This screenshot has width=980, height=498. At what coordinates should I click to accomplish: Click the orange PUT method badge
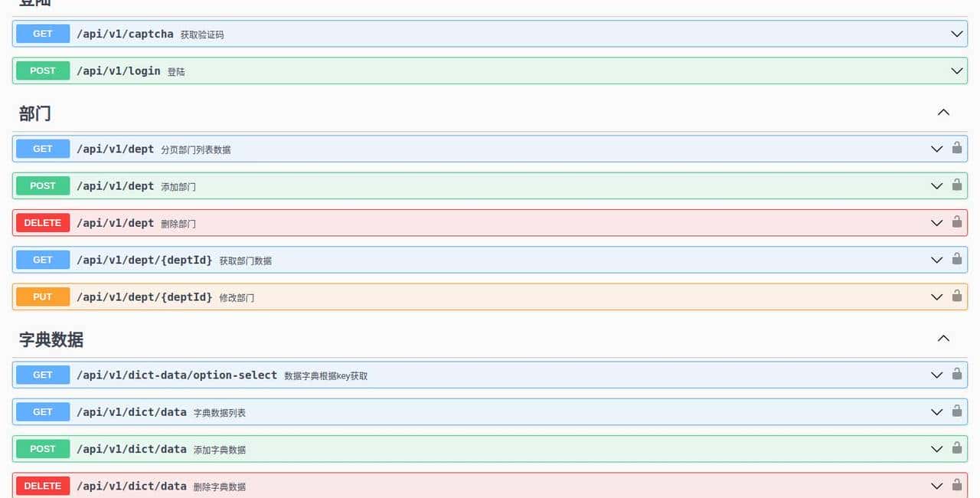[x=43, y=297]
